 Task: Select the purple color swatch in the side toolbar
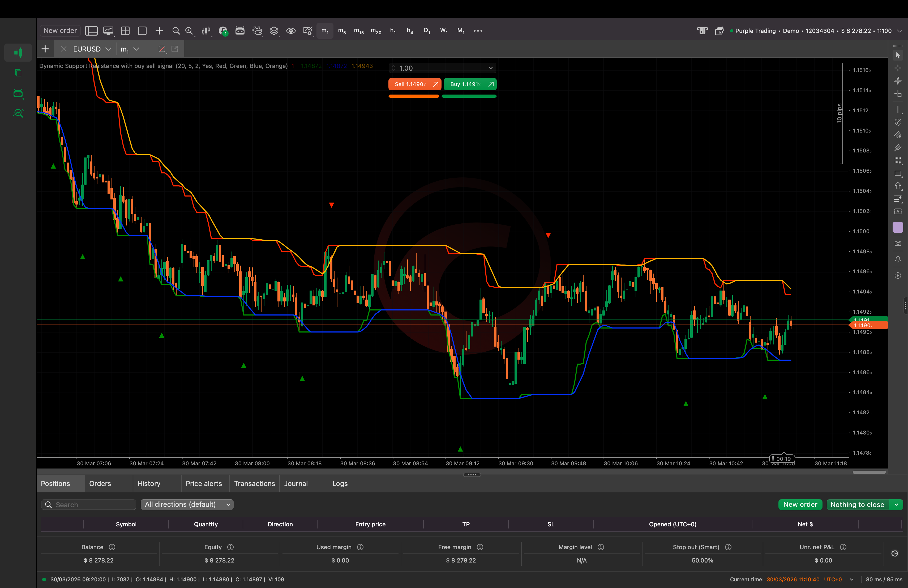click(x=898, y=227)
